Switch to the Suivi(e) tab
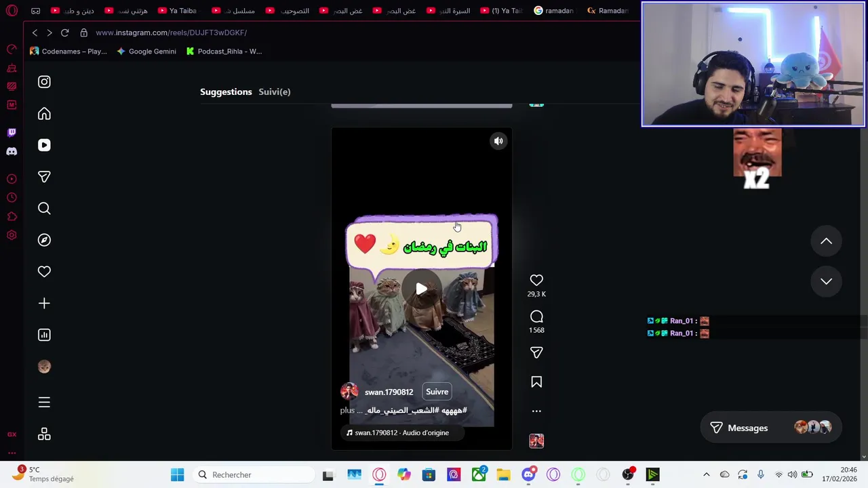 point(274,91)
